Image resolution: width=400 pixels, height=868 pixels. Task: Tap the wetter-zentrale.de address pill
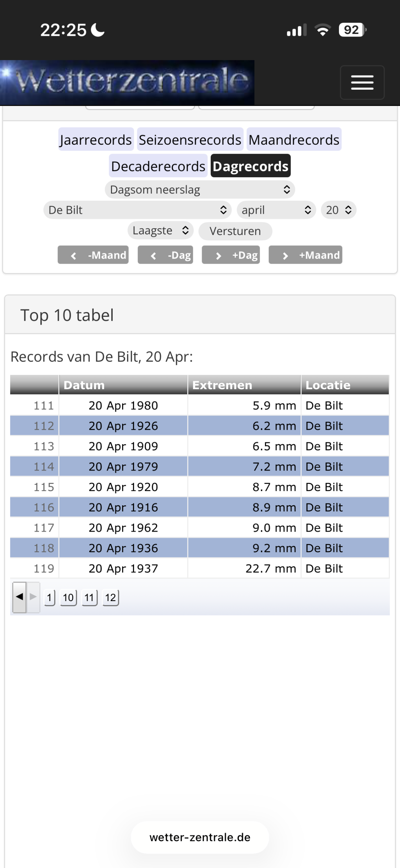[200, 837]
